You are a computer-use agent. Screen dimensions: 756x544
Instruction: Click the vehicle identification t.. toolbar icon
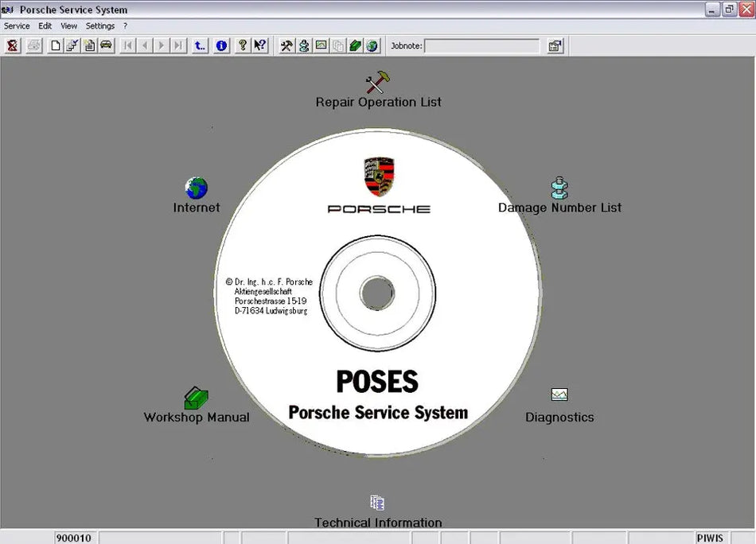click(x=199, y=45)
